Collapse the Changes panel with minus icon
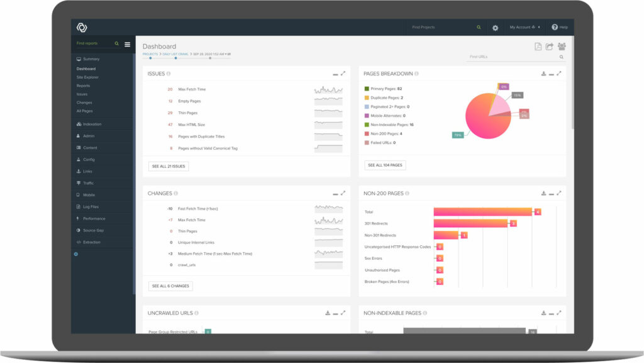This screenshot has width=644, height=363. pyautogui.click(x=336, y=194)
